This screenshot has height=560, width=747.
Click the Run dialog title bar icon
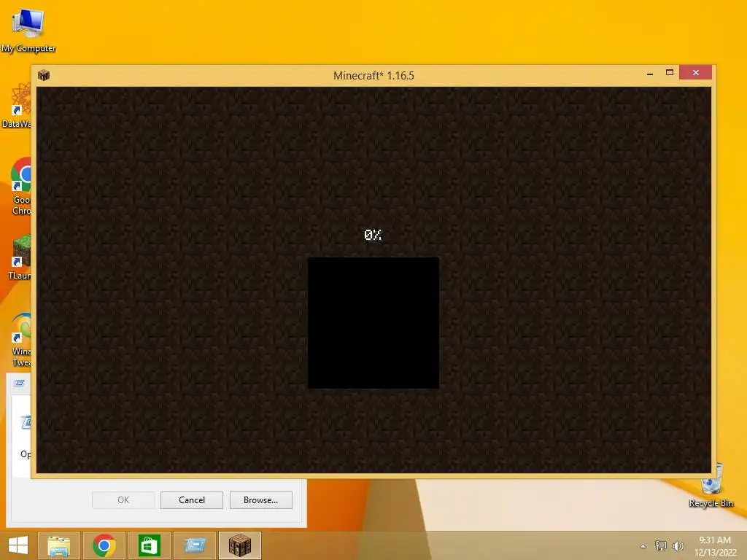[x=19, y=384]
